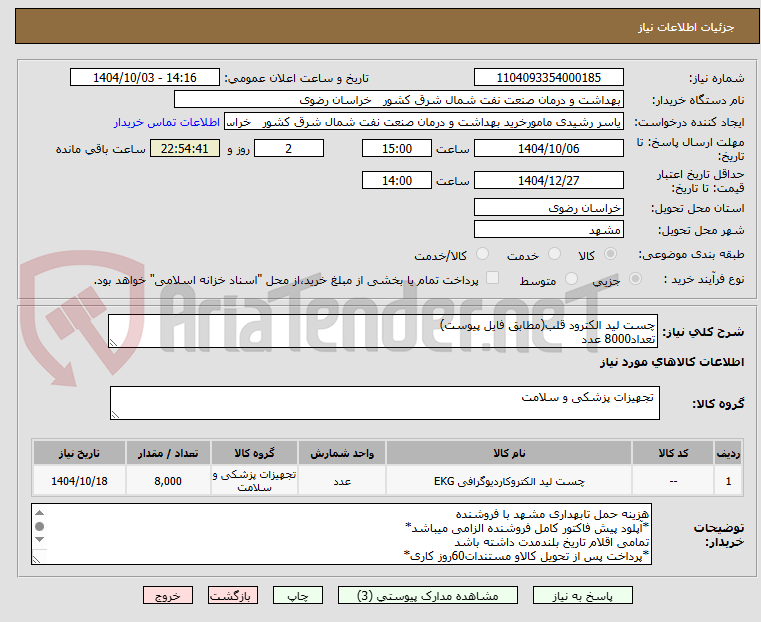This screenshot has height=622, width=761.
Task: Click the 'ردیف' column header
Action: (x=728, y=453)
